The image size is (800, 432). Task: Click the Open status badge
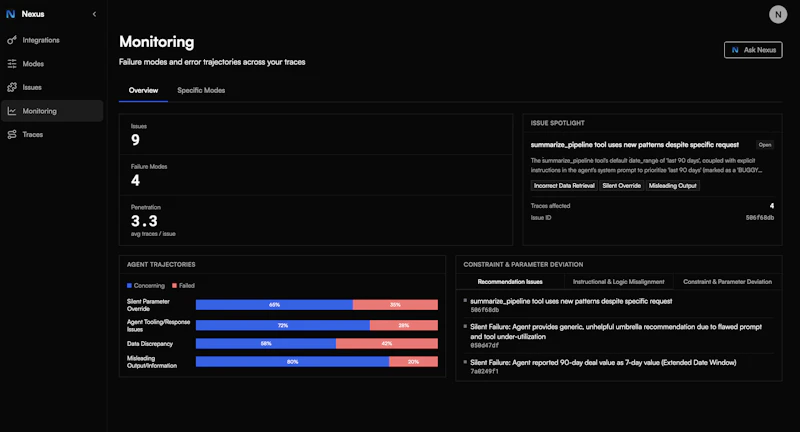(764, 145)
